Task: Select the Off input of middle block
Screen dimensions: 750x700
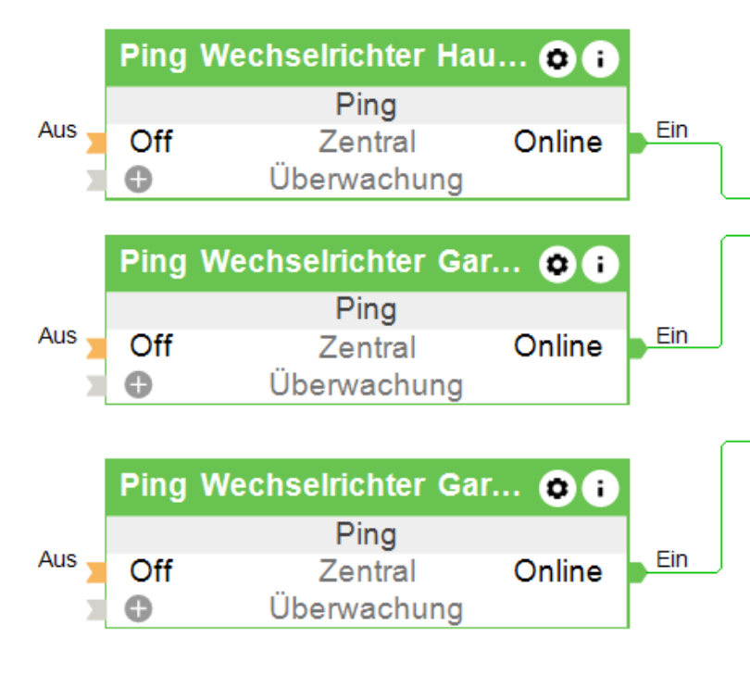Action: 151,347
